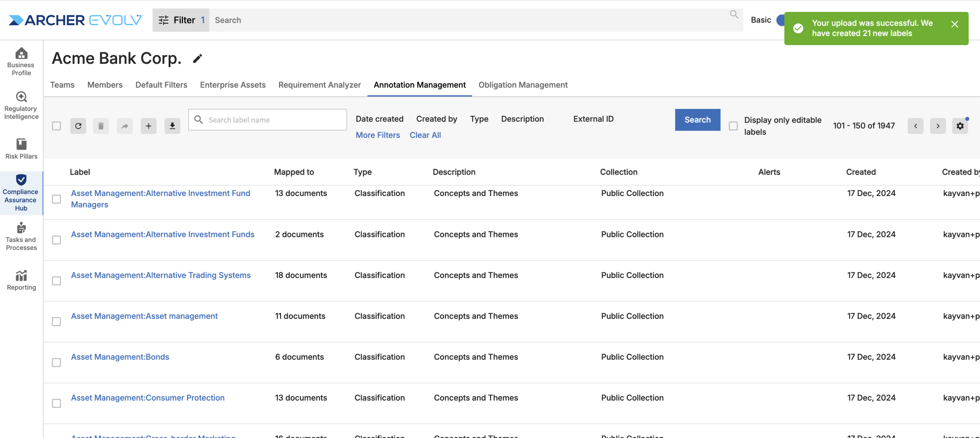Check Display only editable labels
The width and height of the screenshot is (980, 438).
733,126
